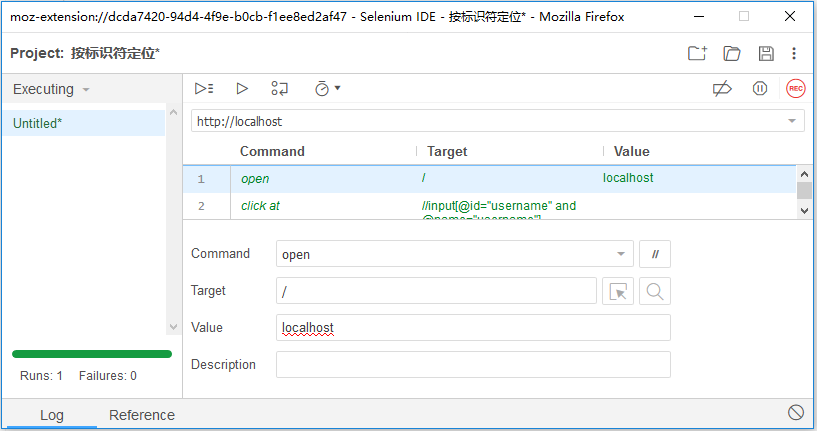Screen dimensions: 817x431
Task: Toggle pause on exceptions icon
Action: click(760, 89)
